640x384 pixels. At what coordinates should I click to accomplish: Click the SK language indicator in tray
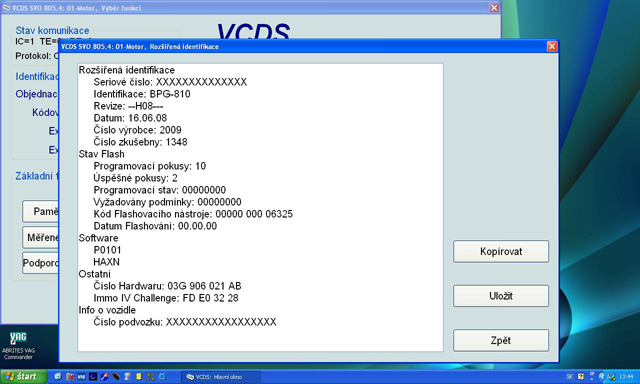pyautogui.click(x=570, y=376)
